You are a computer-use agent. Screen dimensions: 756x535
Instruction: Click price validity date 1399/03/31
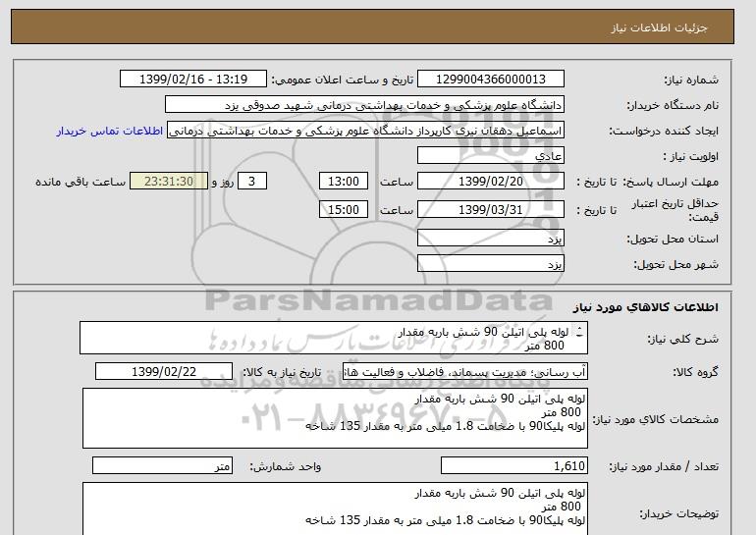(490, 210)
